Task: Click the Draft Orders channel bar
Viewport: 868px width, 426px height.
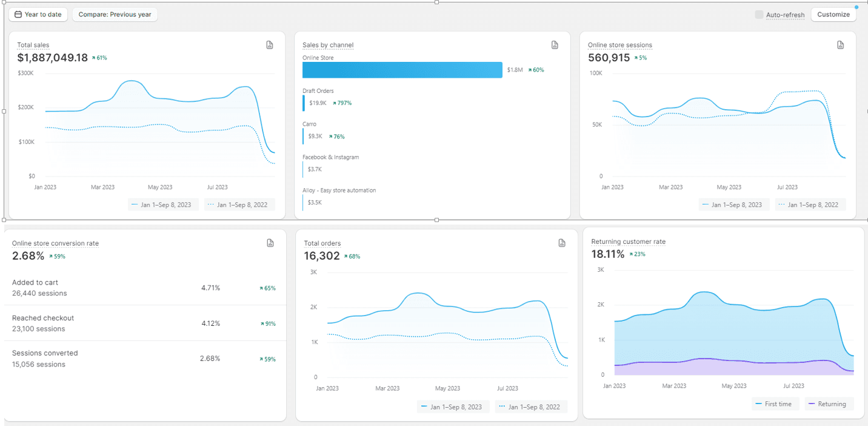Action: click(304, 103)
